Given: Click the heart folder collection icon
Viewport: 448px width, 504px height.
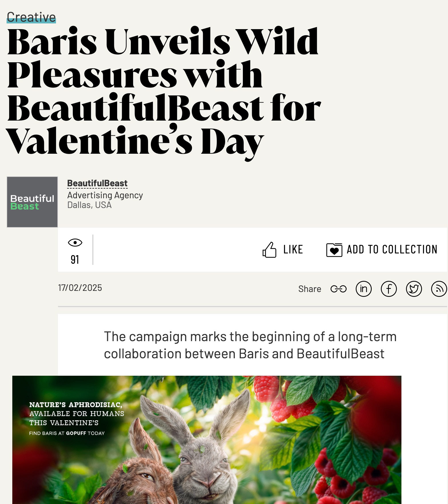Looking at the screenshot, I should [334, 250].
